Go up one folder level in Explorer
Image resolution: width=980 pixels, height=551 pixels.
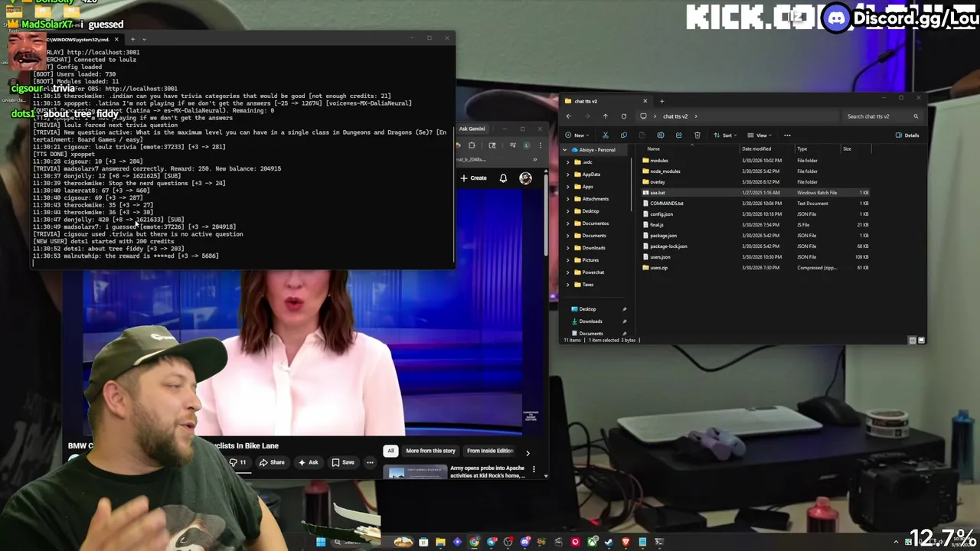(605, 116)
